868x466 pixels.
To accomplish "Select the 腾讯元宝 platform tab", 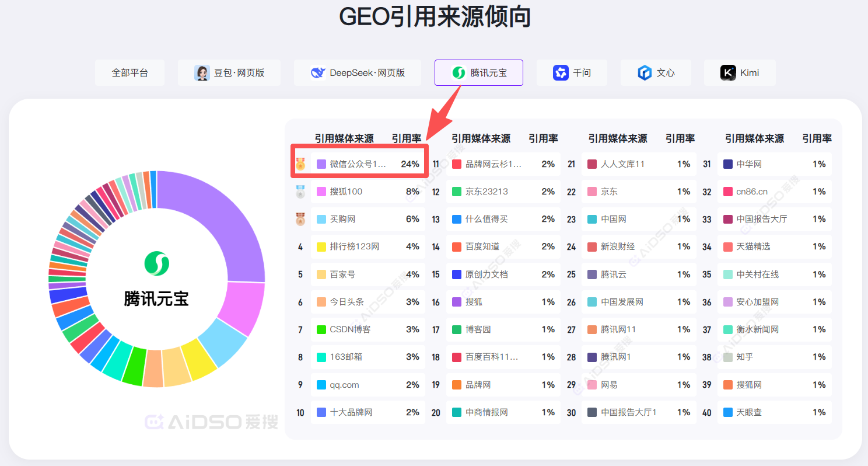I will pyautogui.click(x=478, y=73).
